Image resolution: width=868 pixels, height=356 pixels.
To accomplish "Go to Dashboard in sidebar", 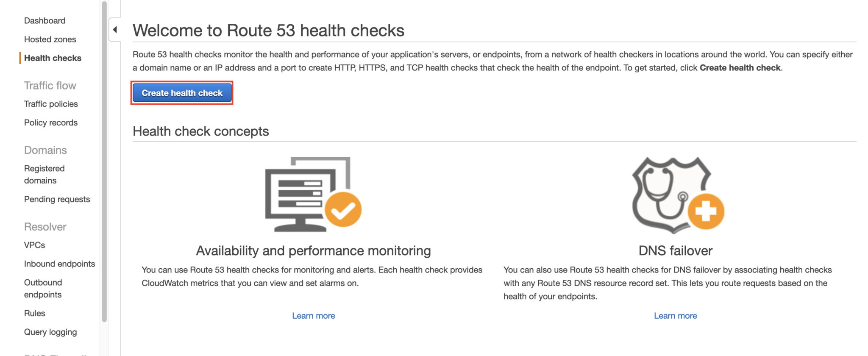I will click(x=45, y=21).
